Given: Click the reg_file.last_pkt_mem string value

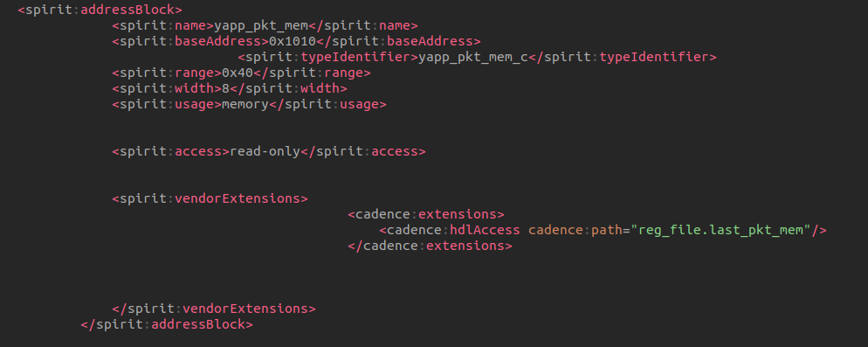Looking at the screenshot, I should coord(720,230).
